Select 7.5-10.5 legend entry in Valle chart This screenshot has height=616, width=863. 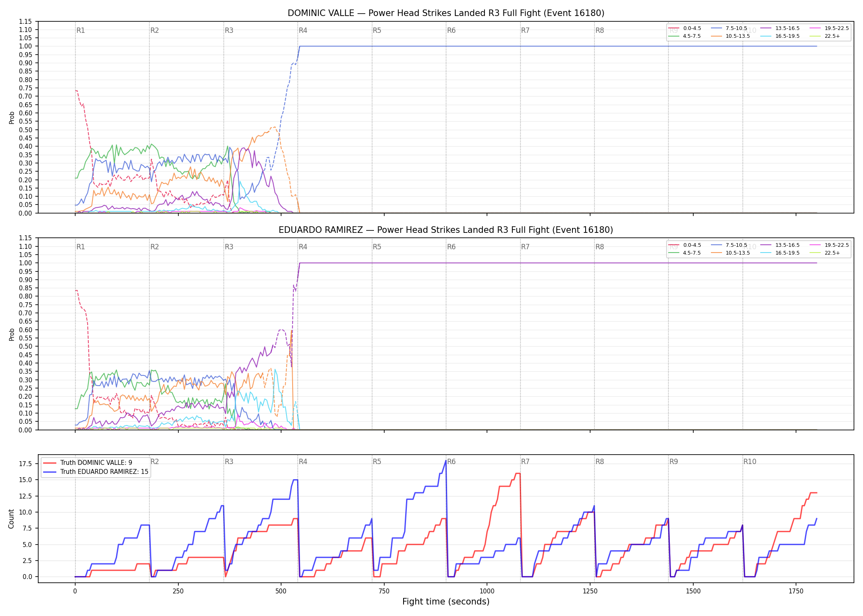pos(729,28)
